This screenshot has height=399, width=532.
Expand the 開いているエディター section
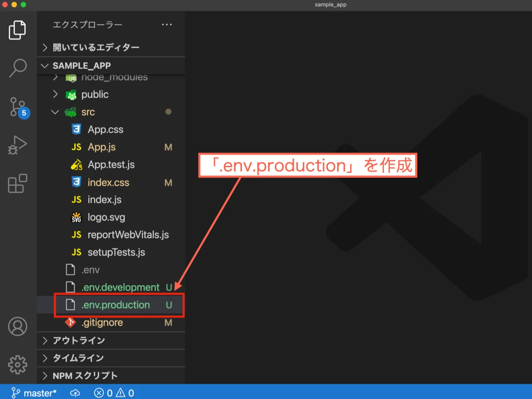[96, 47]
